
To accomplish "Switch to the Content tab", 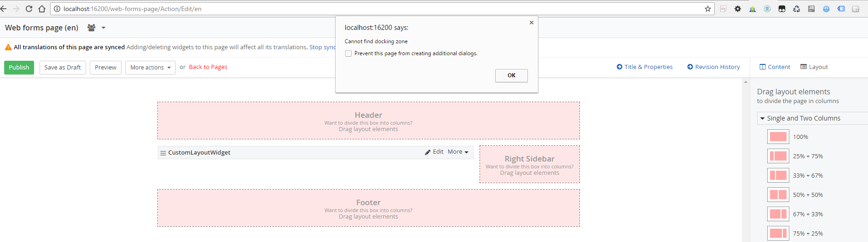I will click(x=775, y=67).
